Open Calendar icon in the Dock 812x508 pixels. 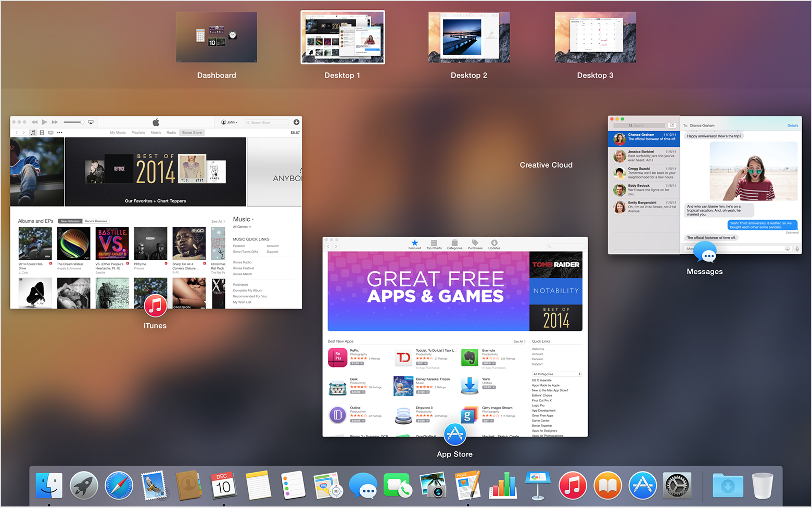click(223, 486)
